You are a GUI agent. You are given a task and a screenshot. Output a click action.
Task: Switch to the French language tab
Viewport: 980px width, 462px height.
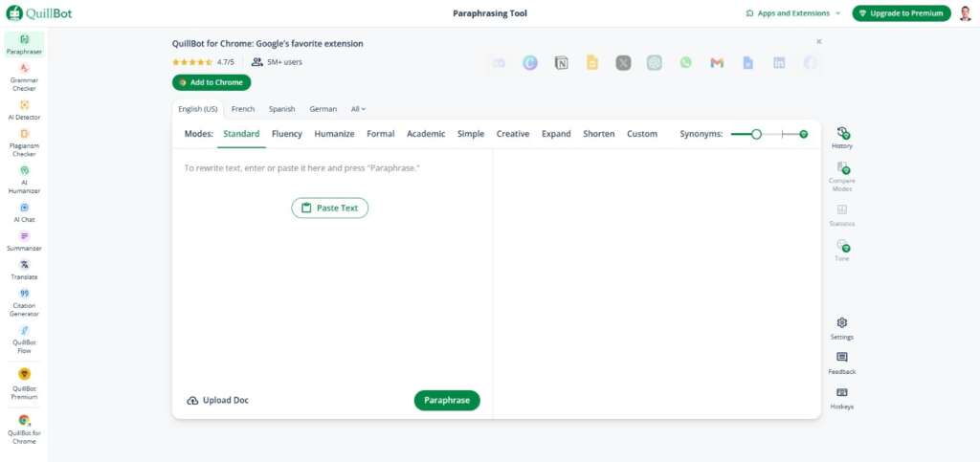pos(243,109)
